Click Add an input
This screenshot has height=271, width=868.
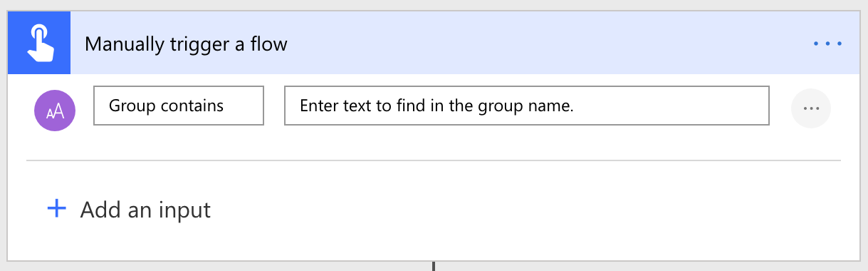click(129, 210)
